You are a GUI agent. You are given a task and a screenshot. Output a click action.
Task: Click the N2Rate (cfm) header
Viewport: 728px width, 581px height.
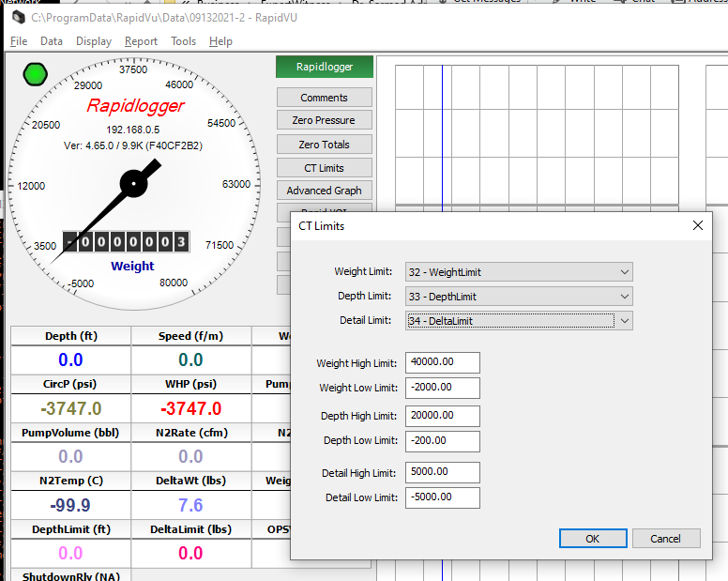tap(190, 433)
